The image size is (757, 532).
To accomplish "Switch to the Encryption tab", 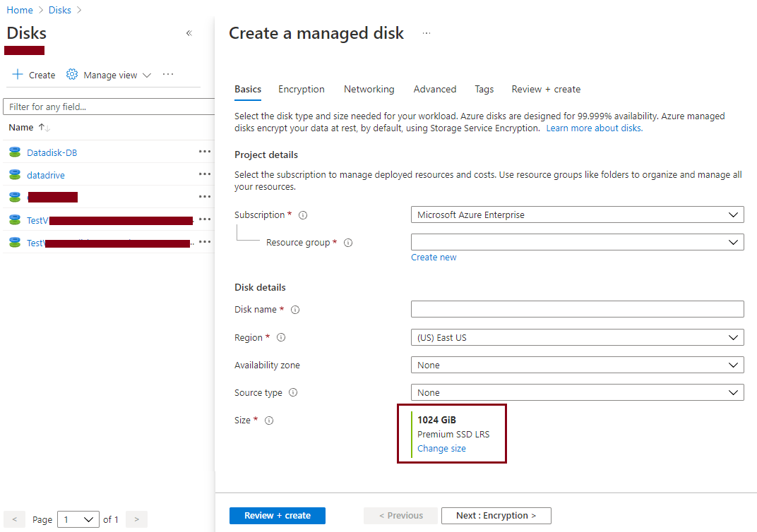I will point(301,89).
